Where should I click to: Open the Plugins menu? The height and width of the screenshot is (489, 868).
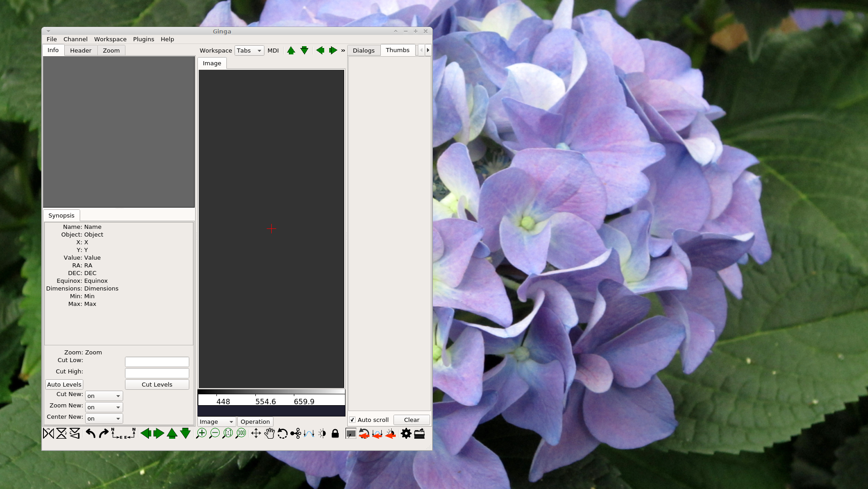click(143, 39)
